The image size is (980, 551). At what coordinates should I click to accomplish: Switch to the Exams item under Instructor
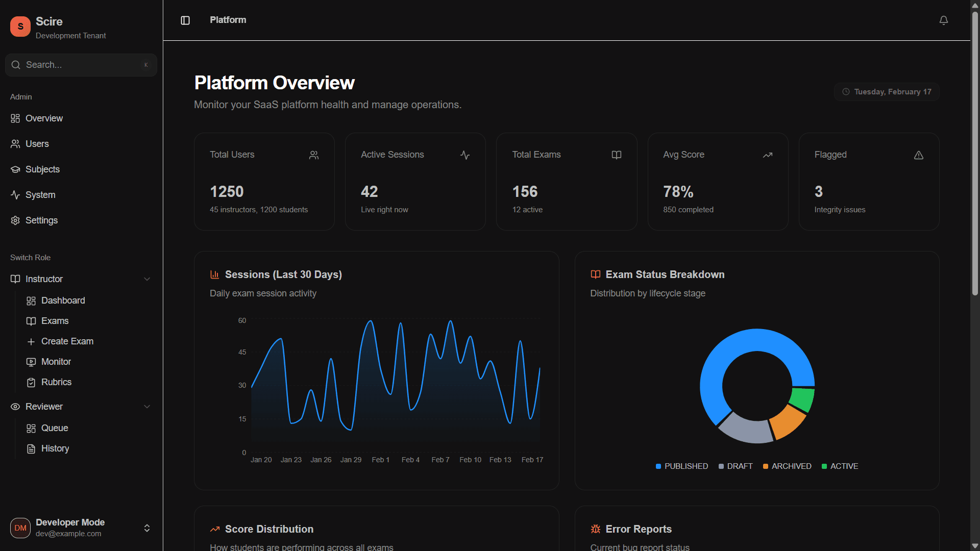pyautogui.click(x=55, y=320)
